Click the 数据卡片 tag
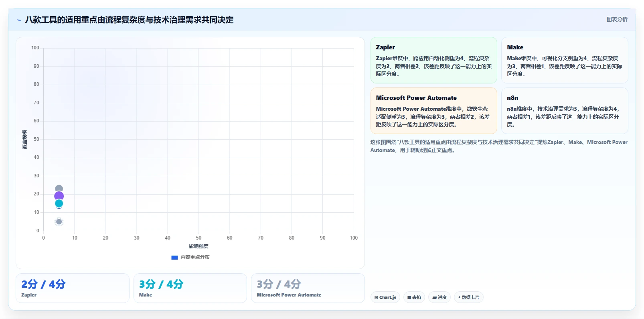Viewport: 644px width, 319px height. tap(469, 297)
